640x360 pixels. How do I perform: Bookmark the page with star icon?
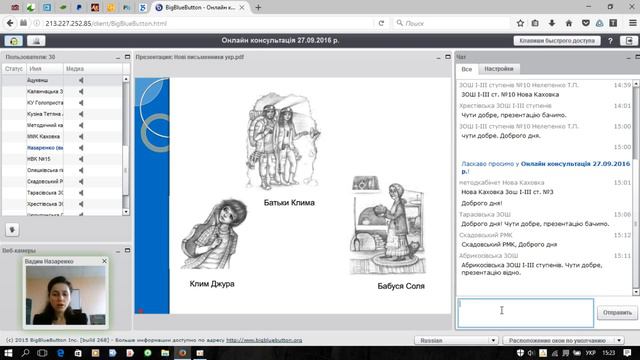(520, 23)
